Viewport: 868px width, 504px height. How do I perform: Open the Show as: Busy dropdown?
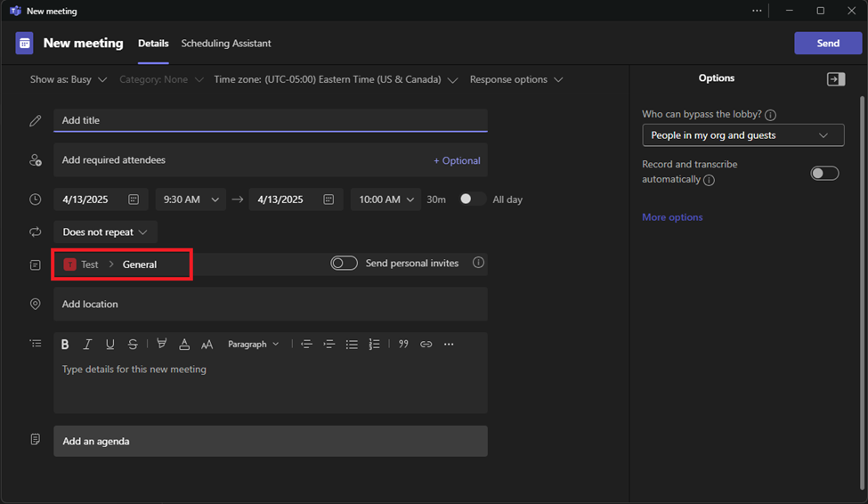[x=69, y=80]
